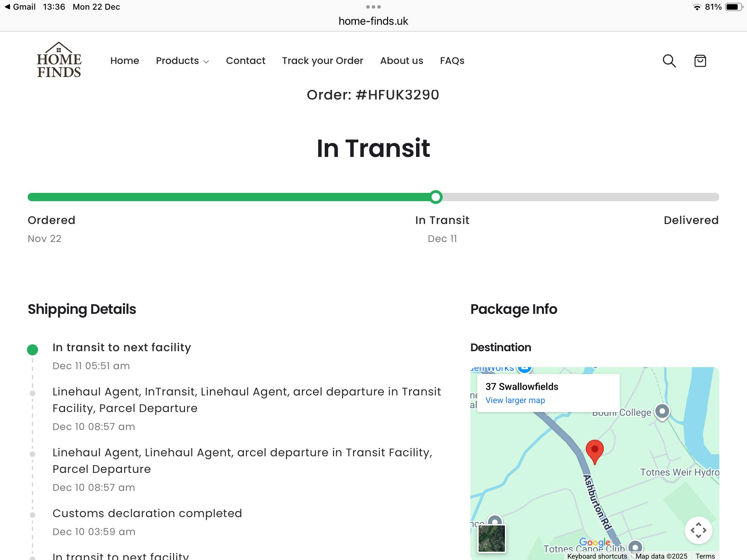Click the Home Finds logo
This screenshot has height=560, width=747.
(x=59, y=60)
